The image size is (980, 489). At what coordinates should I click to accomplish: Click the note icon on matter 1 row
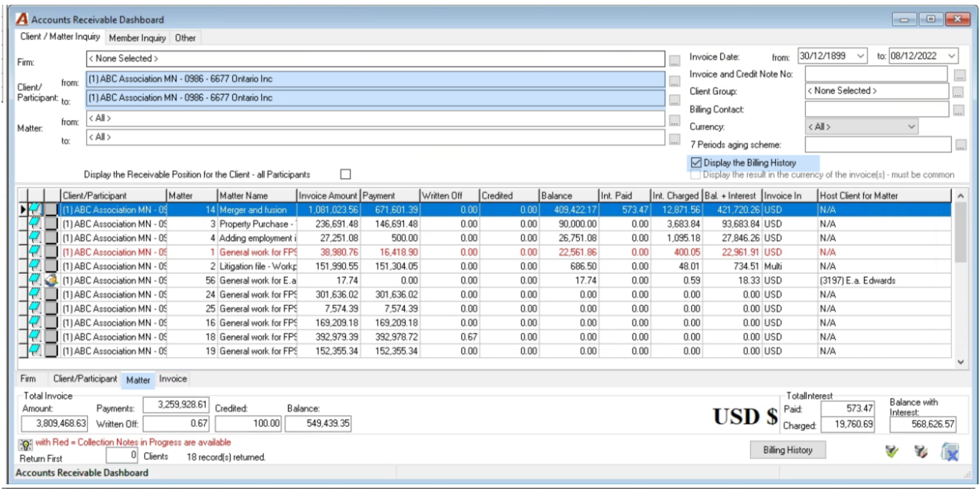click(x=35, y=252)
